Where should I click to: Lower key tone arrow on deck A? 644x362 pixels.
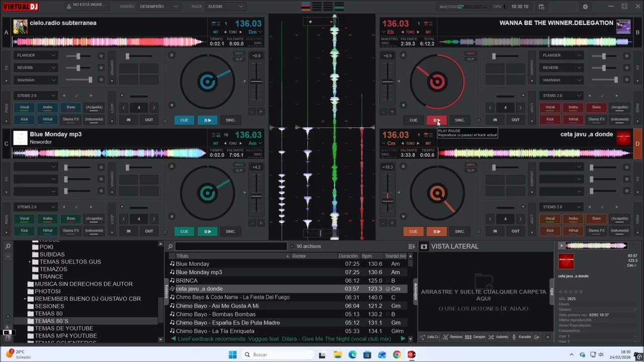(224, 32)
